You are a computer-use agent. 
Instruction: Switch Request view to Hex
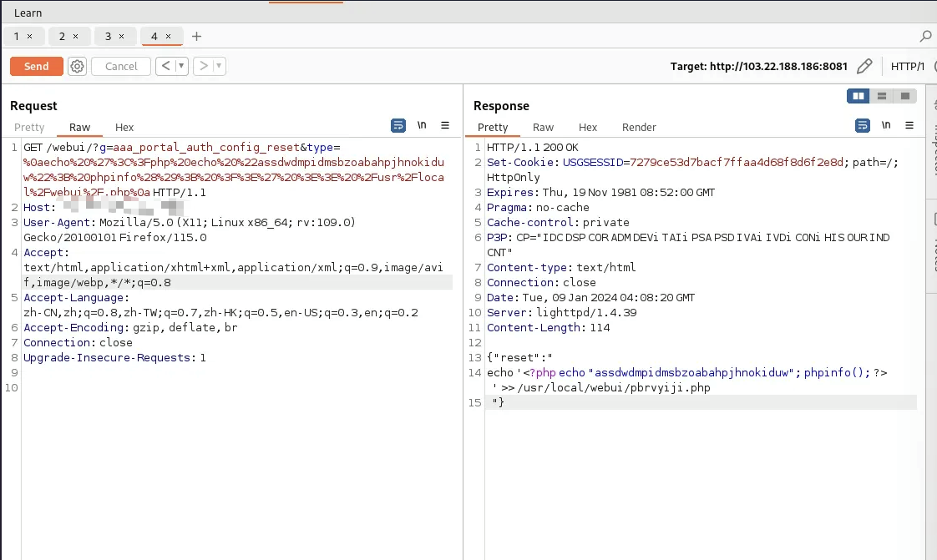[x=124, y=127]
